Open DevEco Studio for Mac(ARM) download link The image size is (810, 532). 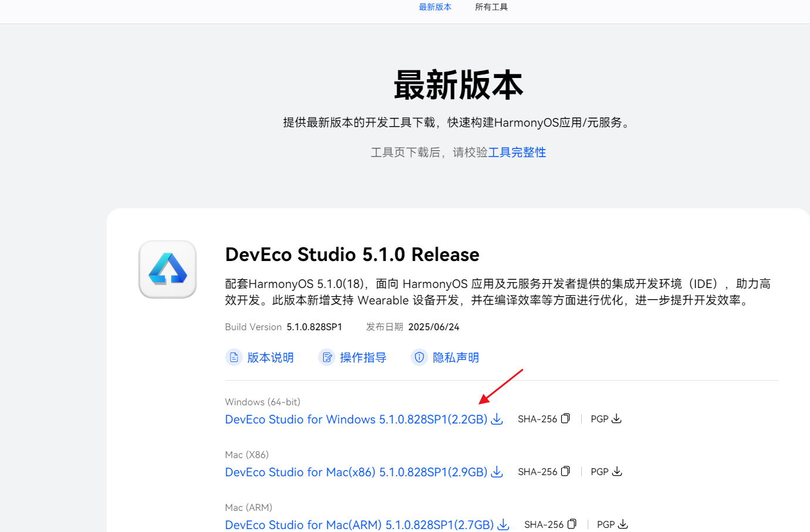click(x=359, y=525)
